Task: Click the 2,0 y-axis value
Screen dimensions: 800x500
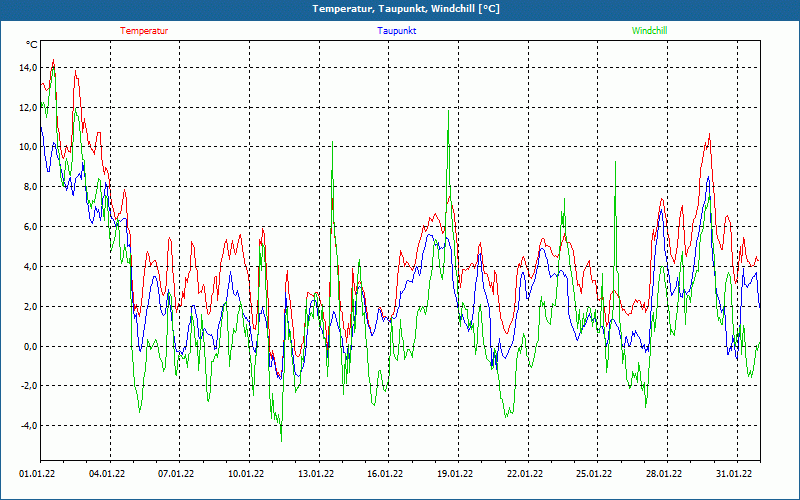Action: (30, 307)
